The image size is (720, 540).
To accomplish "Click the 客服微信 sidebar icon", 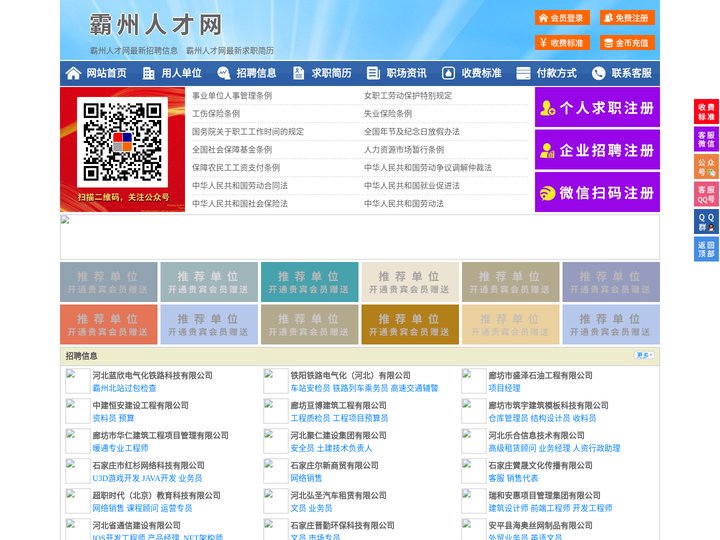I will 706,139.
